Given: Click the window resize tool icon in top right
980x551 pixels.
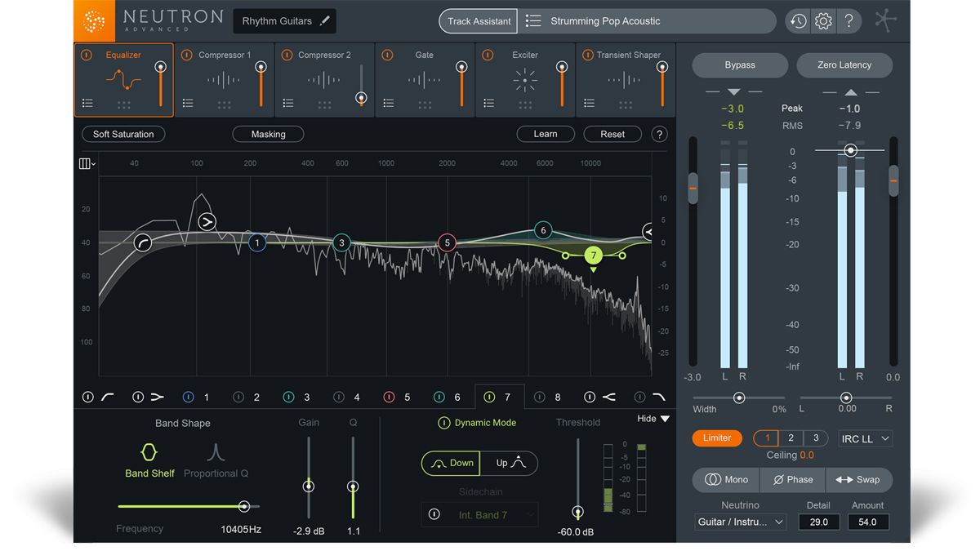Looking at the screenshot, I should pos(885,20).
